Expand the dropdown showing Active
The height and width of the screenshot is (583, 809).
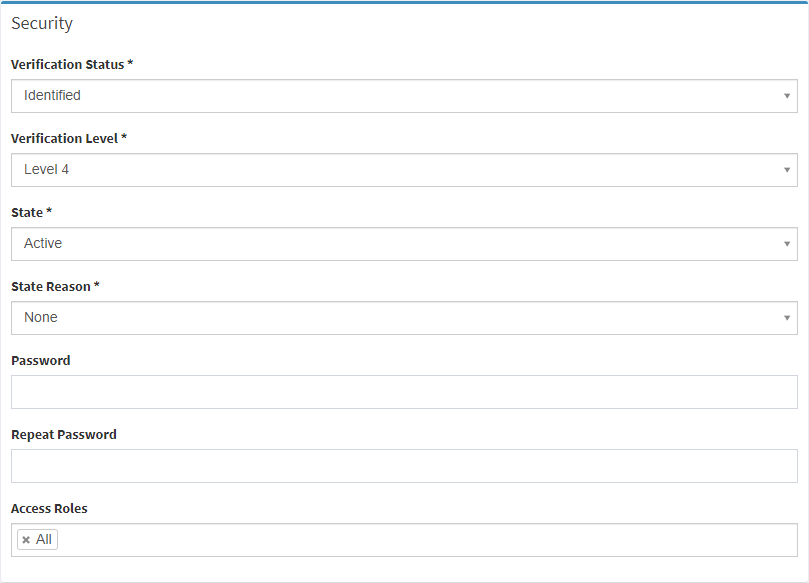pos(400,244)
